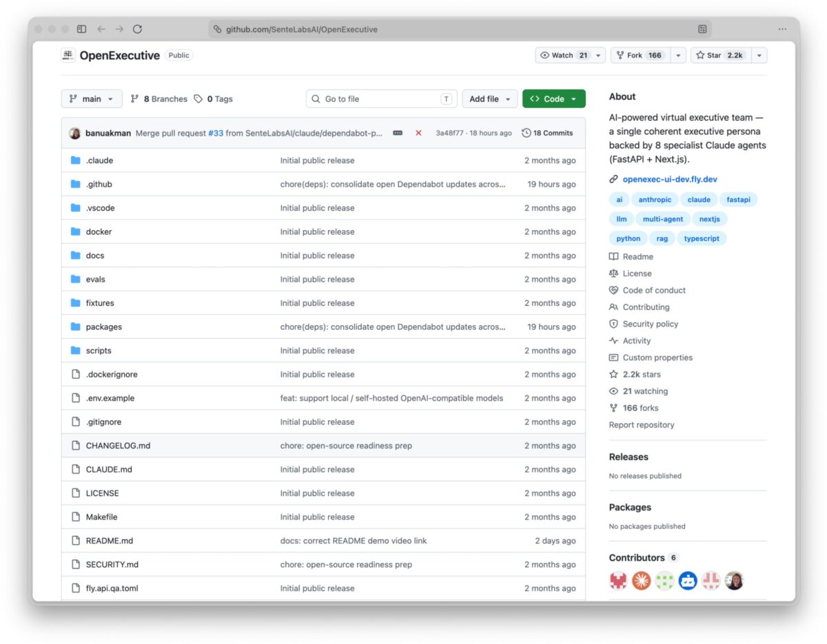Open the .env.example commit message link
Screen dimensions: 827x644
[391, 398]
